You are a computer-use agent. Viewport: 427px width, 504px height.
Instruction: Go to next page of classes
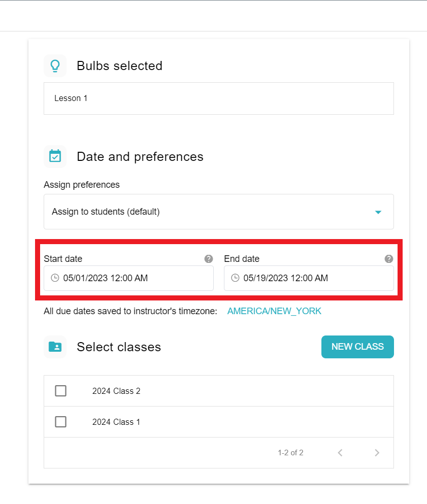click(x=377, y=453)
